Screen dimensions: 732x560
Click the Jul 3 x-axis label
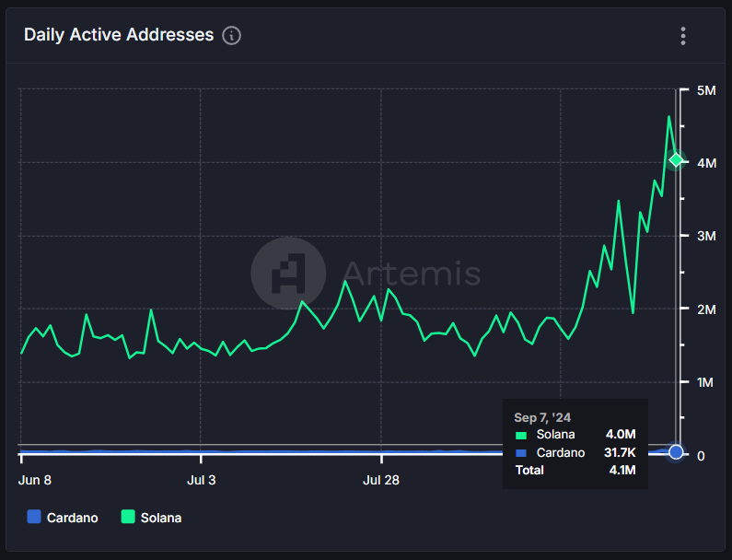pyautogui.click(x=202, y=480)
